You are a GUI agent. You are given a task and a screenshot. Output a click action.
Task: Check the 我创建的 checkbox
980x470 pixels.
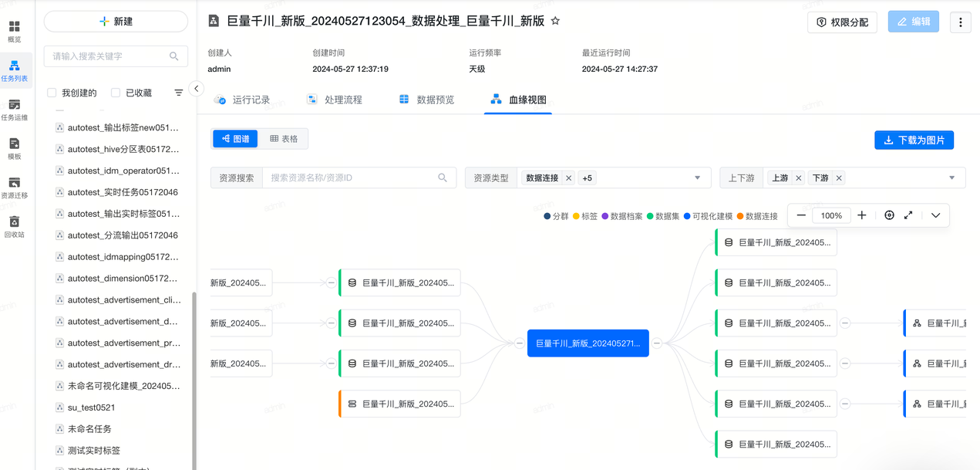click(52, 93)
